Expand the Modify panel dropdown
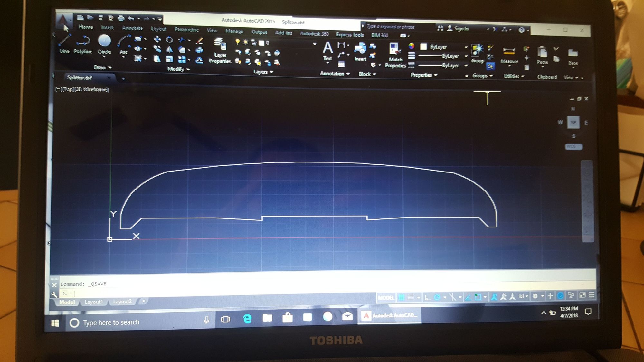644x362 pixels. [x=179, y=69]
